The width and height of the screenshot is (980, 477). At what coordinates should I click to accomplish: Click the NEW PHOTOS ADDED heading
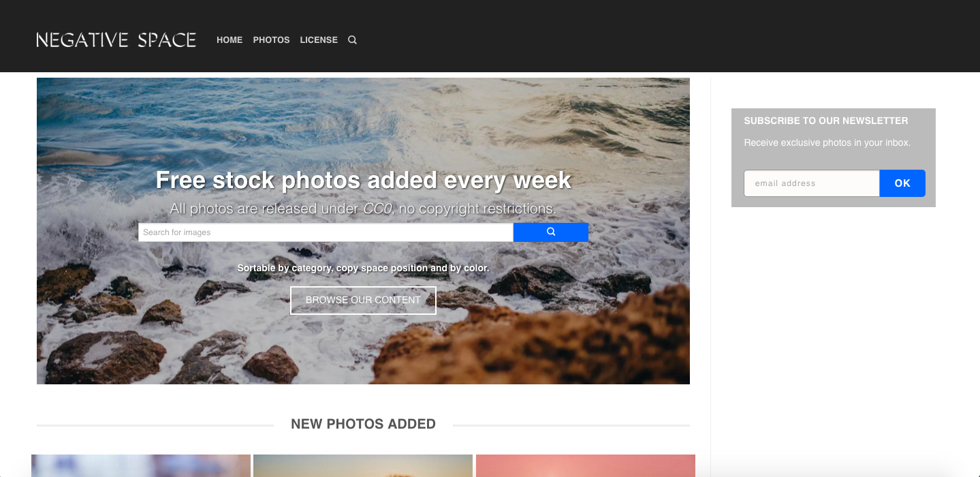click(x=363, y=424)
